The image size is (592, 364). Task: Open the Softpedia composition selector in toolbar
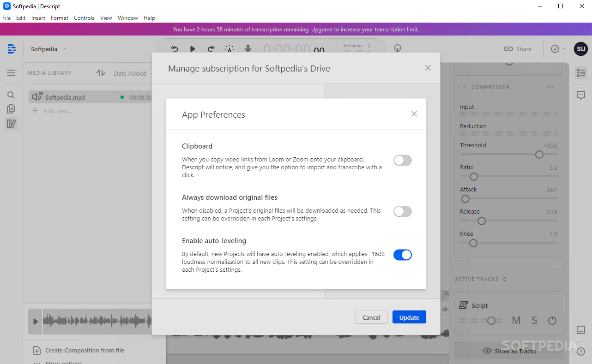pos(357,46)
